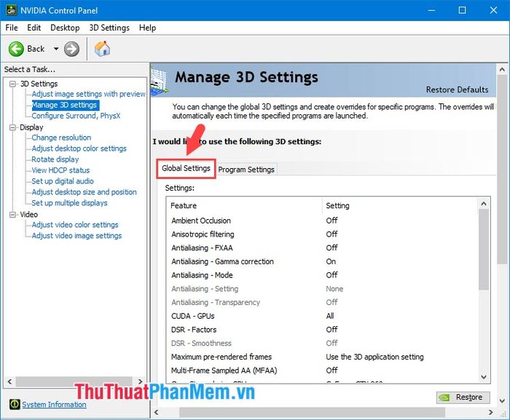Click the green Back arrow icon

(x=16, y=49)
